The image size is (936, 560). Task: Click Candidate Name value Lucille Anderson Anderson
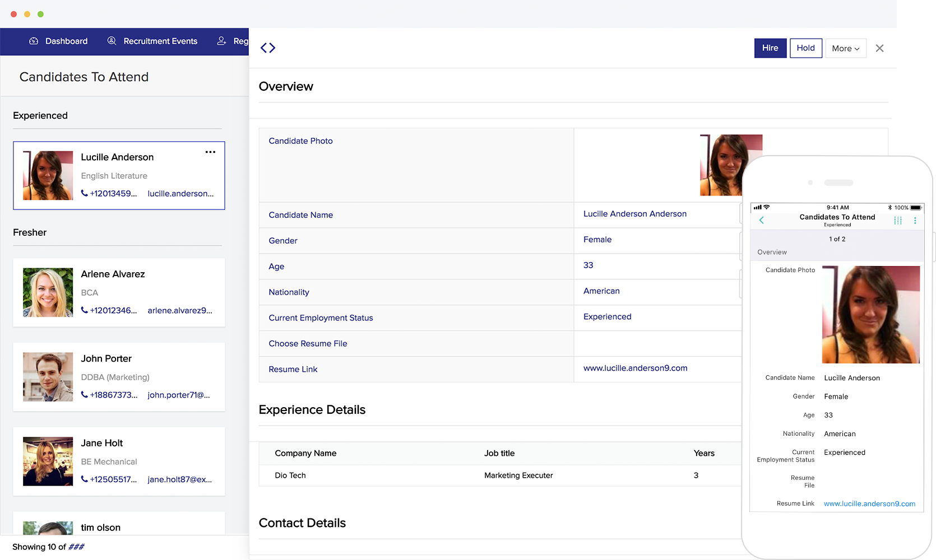[x=635, y=213]
